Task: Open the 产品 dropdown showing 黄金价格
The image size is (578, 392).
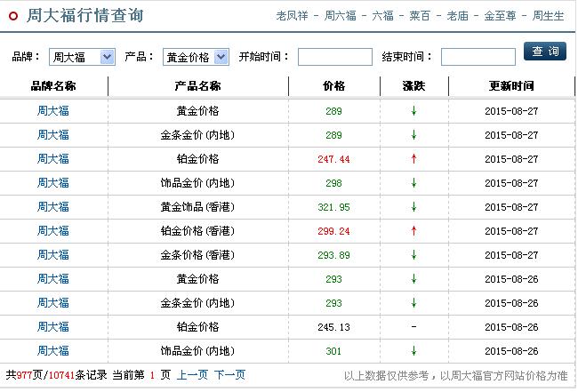Action: click(196, 57)
